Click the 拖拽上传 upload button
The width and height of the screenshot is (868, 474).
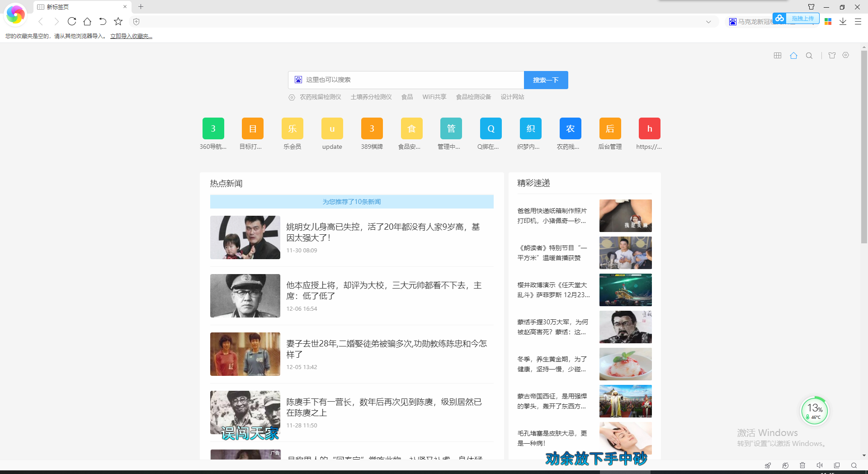click(x=802, y=19)
